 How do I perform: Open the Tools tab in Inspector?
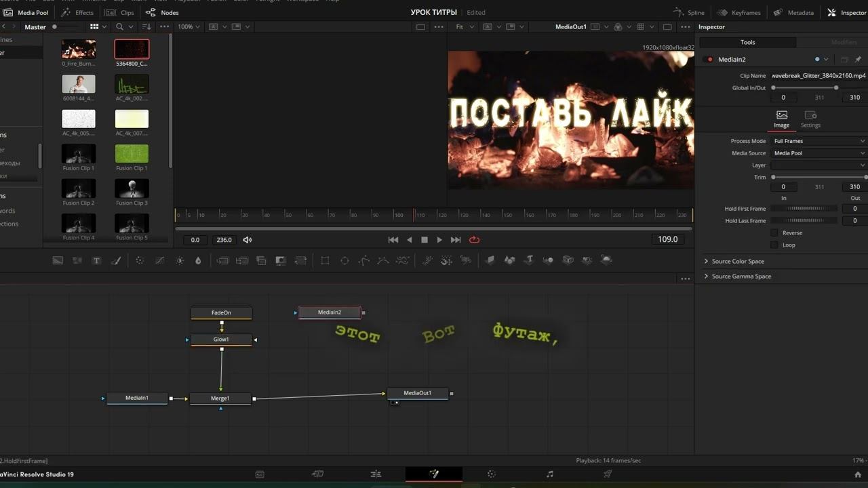747,42
